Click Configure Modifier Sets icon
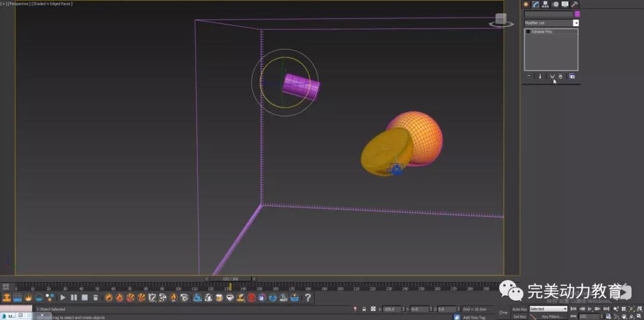This screenshot has height=320, width=644. pos(572,76)
